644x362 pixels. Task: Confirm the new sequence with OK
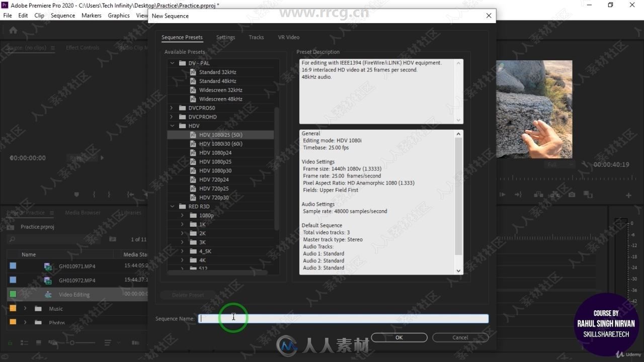(399, 337)
